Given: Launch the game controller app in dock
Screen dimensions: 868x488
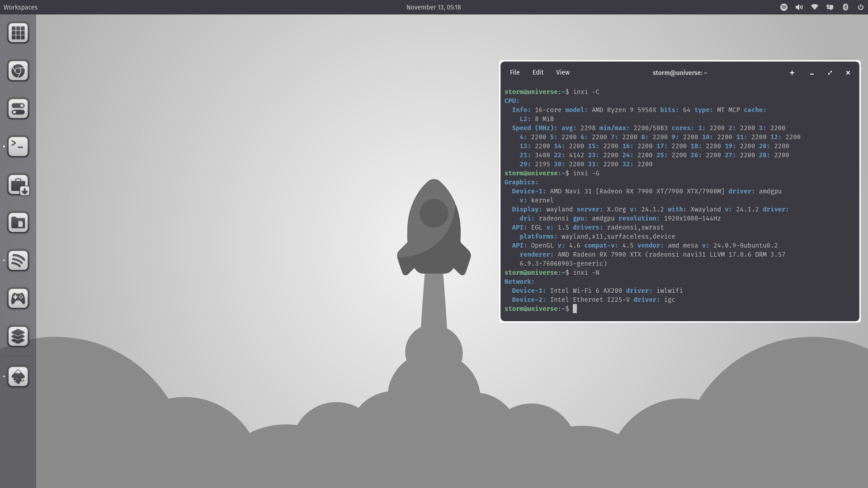Looking at the screenshot, I should click(x=18, y=298).
